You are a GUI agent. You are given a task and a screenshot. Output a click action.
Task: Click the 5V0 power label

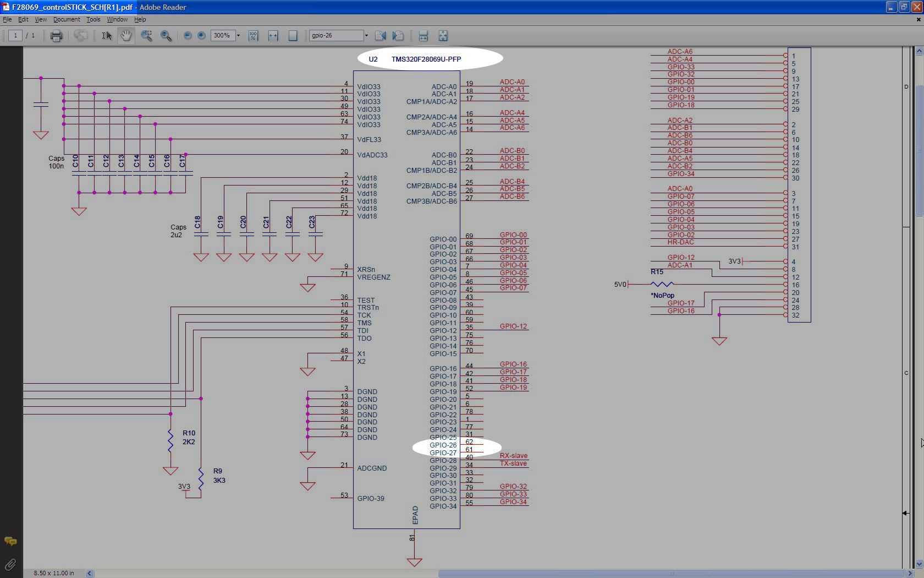point(620,285)
